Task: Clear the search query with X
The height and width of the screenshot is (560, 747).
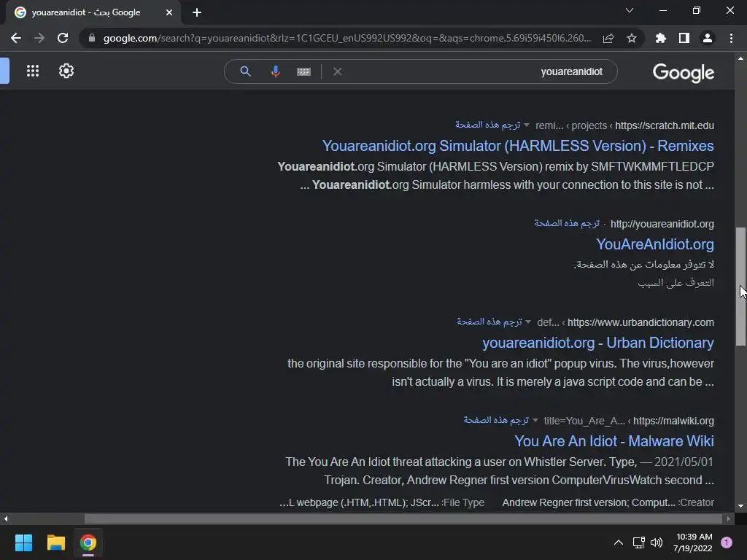Action: (338, 71)
